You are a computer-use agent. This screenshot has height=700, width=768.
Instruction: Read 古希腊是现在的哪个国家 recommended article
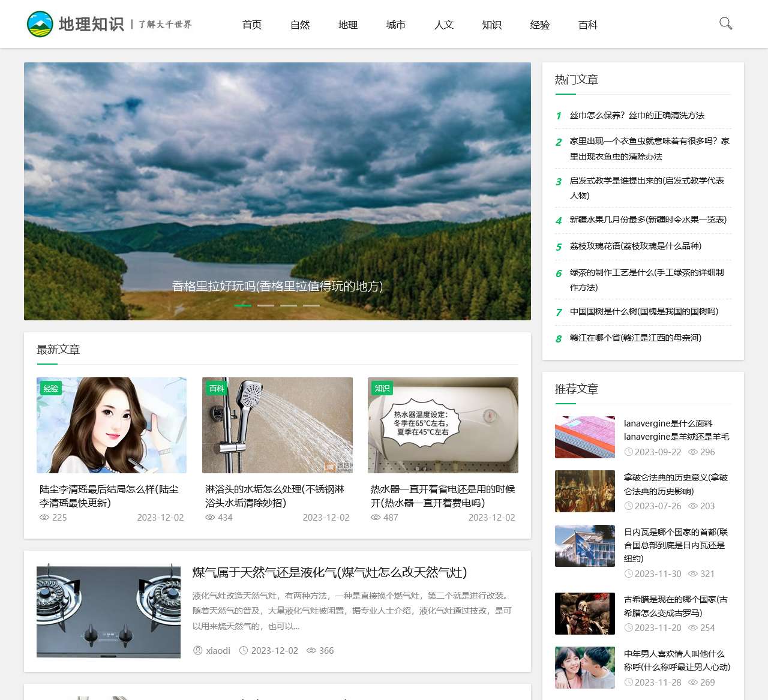click(676, 606)
